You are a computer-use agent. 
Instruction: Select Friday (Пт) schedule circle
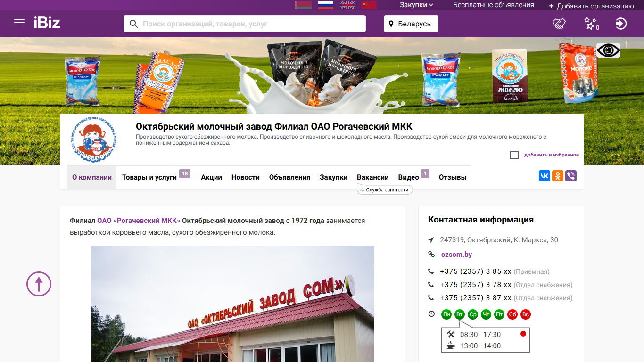tap(499, 314)
